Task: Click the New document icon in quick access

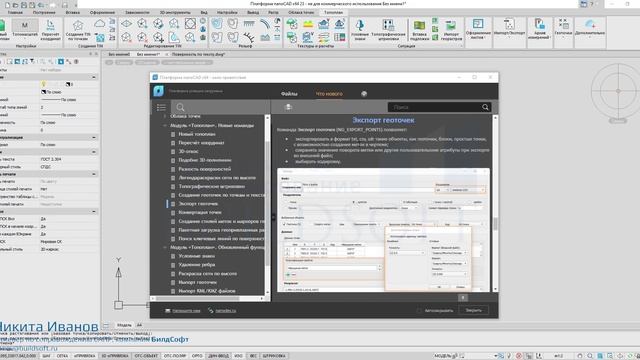Action: coord(7,5)
